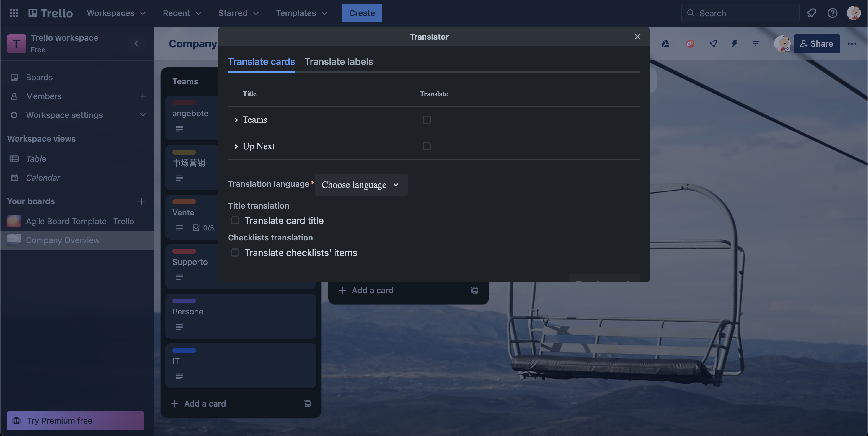868x436 pixels.
Task: Open the notifications bell icon
Action: click(x=811, y=13)
